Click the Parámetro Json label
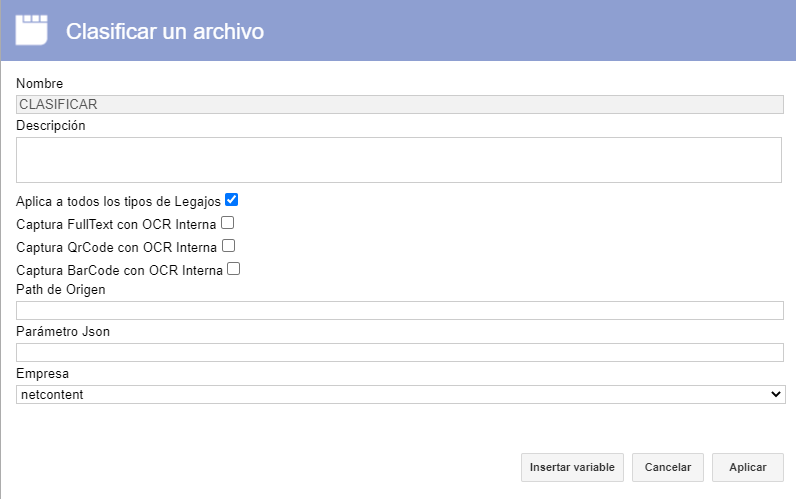The height and width of the screenshot is (499, 796). [63, 331]
